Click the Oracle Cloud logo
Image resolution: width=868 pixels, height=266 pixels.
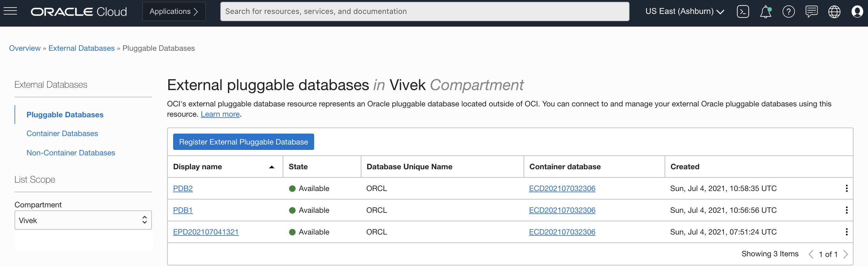[79, 11]
